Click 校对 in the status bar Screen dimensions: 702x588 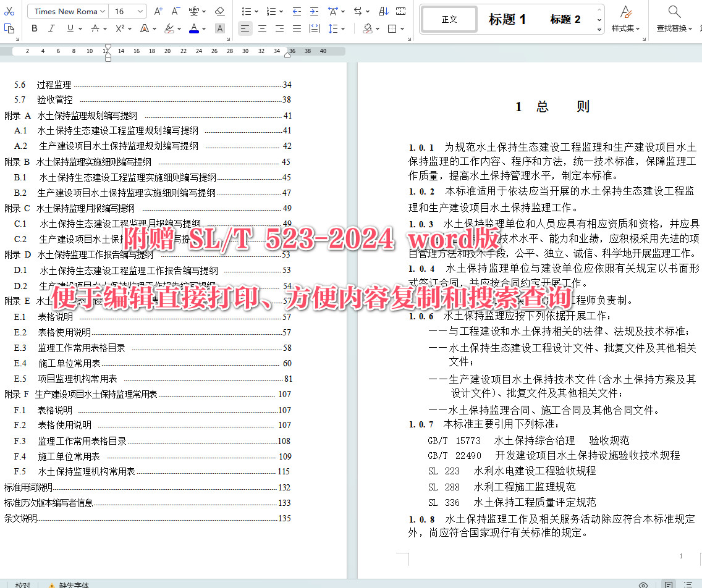coord(23,584)
